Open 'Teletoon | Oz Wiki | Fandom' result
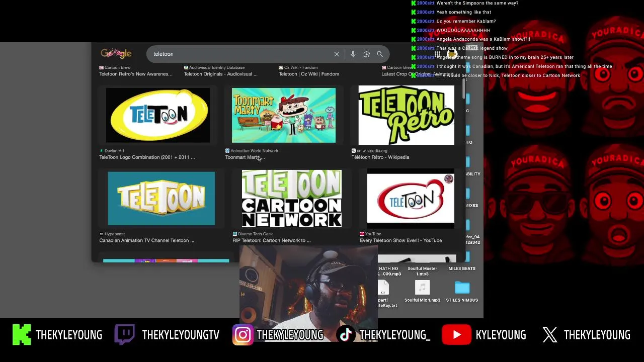This screenshot has width=644, height=362. [309, 74]
